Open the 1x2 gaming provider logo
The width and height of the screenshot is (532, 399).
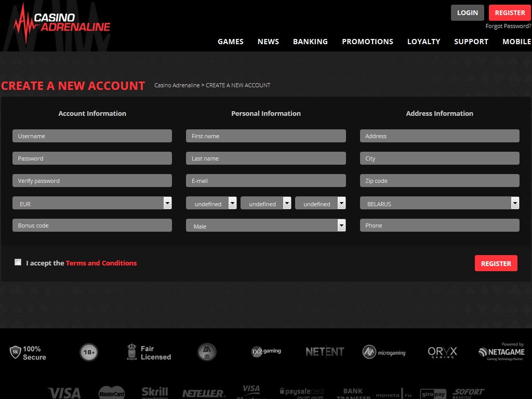pos(266,351)
